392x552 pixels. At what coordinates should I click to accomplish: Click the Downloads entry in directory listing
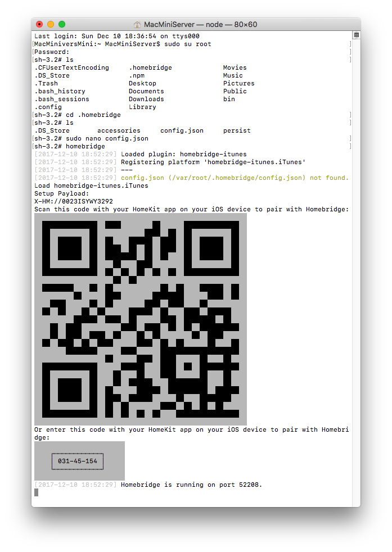tap(146, 99)
